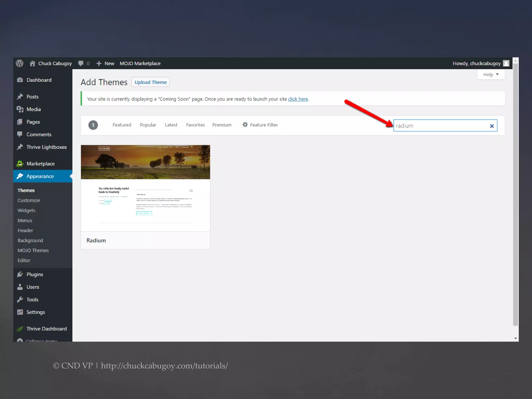Open the Radium theme screenshot thumbnail
The width and height of the screenshot is (532, 399).
145,188
